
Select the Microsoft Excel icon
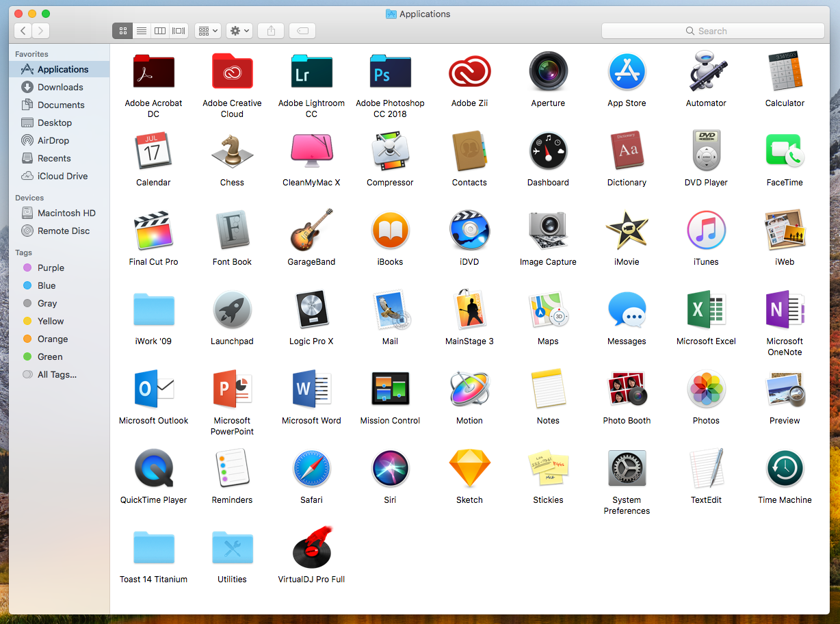706,309
